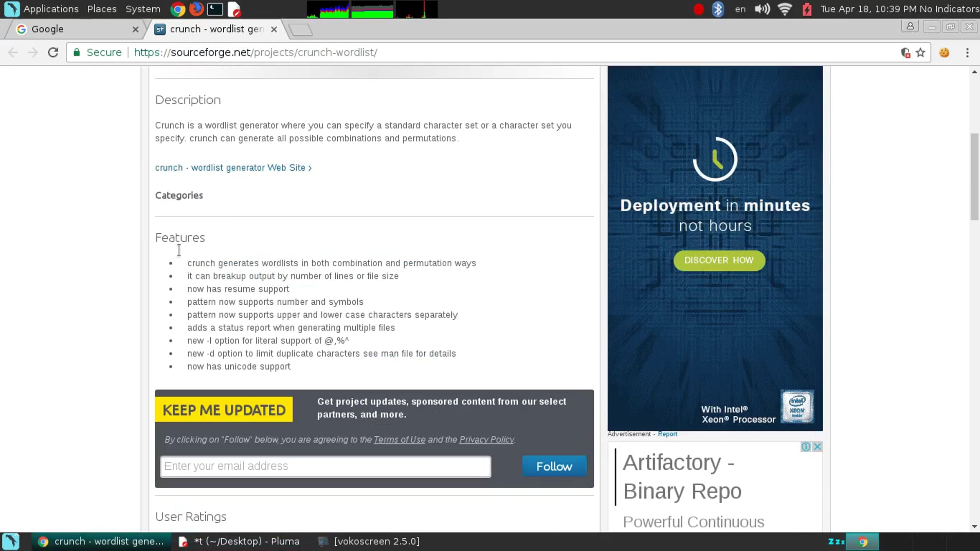Close the crunch wordlist tab
The height and width of the screenshot is (551, 980).
(274, 29)
